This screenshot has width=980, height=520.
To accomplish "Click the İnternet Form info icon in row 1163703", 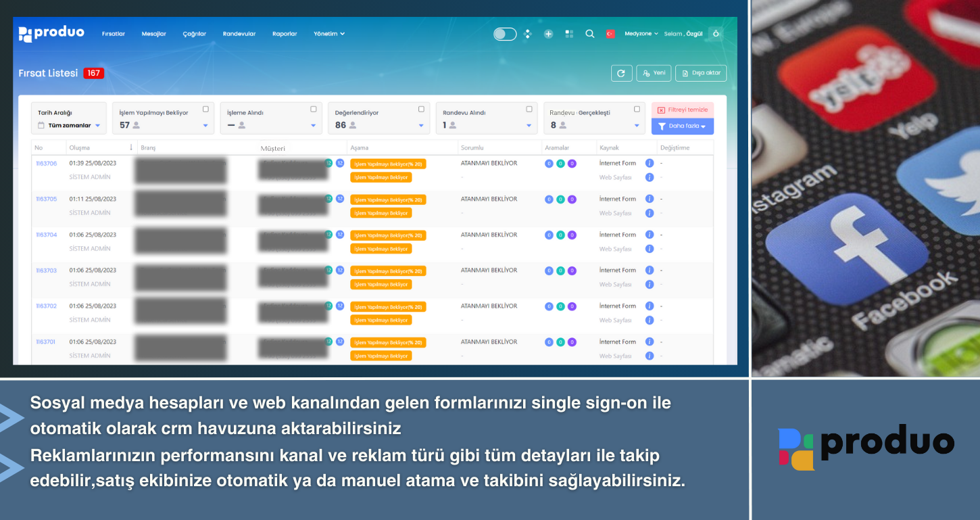I will 650,270.
